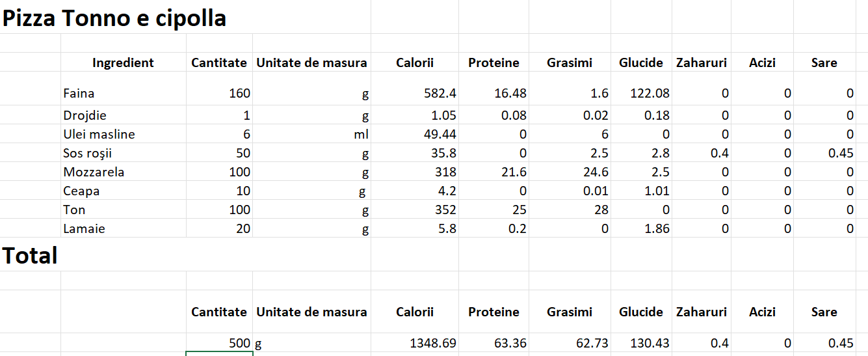This screenshot has height=356, width=868.
Task: Click the Ceapa ingredient cell
Action: 124,191
